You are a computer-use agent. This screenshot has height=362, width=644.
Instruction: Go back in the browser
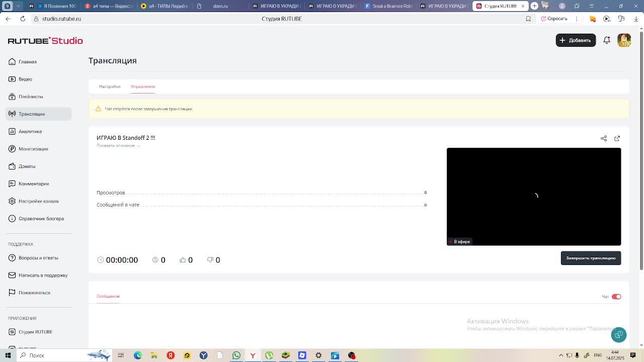click(8, 19)
